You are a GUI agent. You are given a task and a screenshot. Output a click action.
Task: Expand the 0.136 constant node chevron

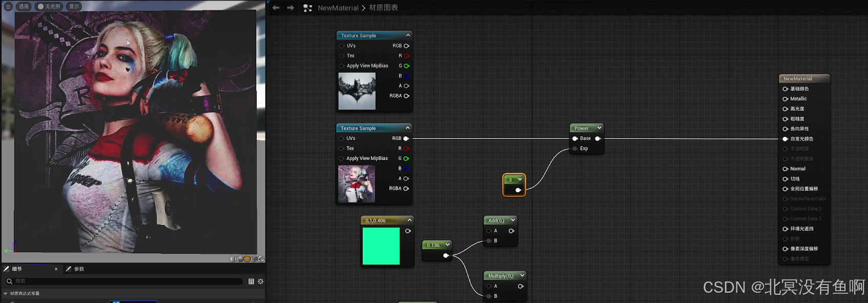(447, 245)
